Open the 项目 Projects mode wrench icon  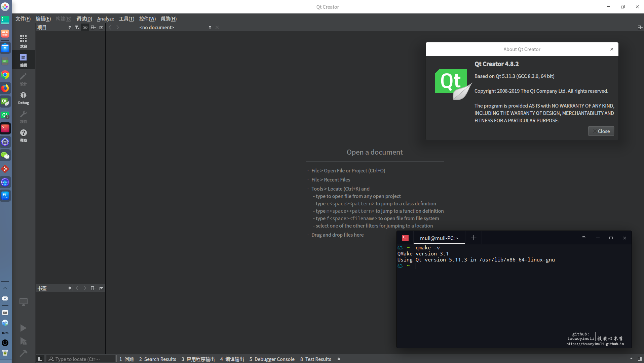tap(23, 117)
